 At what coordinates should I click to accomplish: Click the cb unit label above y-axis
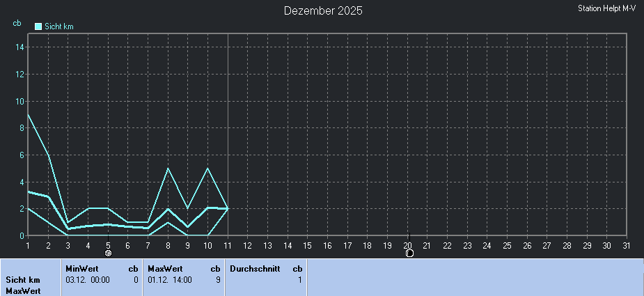(17, 23)
